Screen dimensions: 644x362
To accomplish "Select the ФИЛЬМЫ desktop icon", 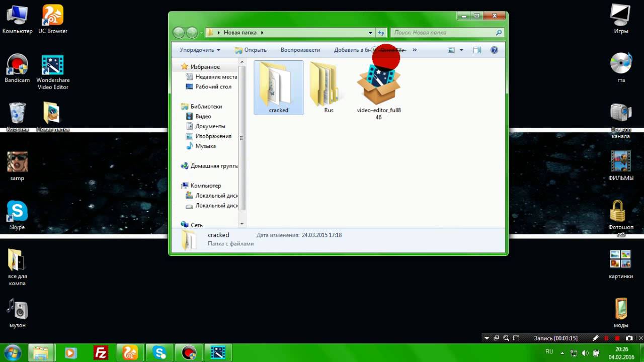I will 621,166.
